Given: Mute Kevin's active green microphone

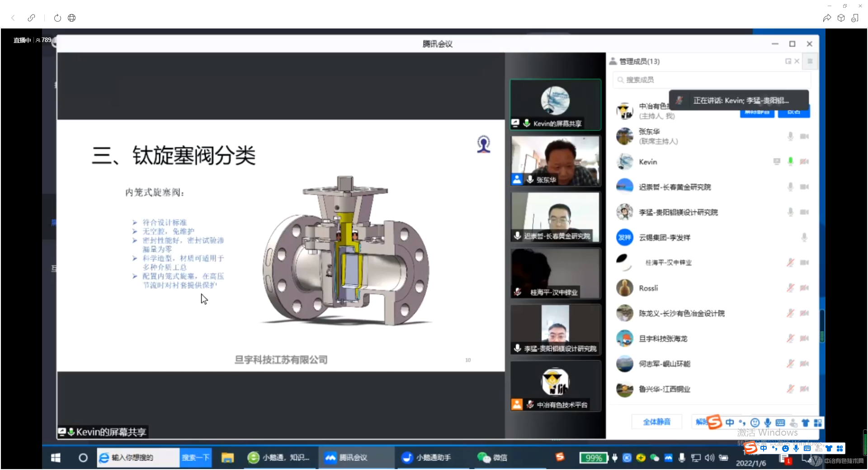Looking at the screenshot, I should (790, 161).
